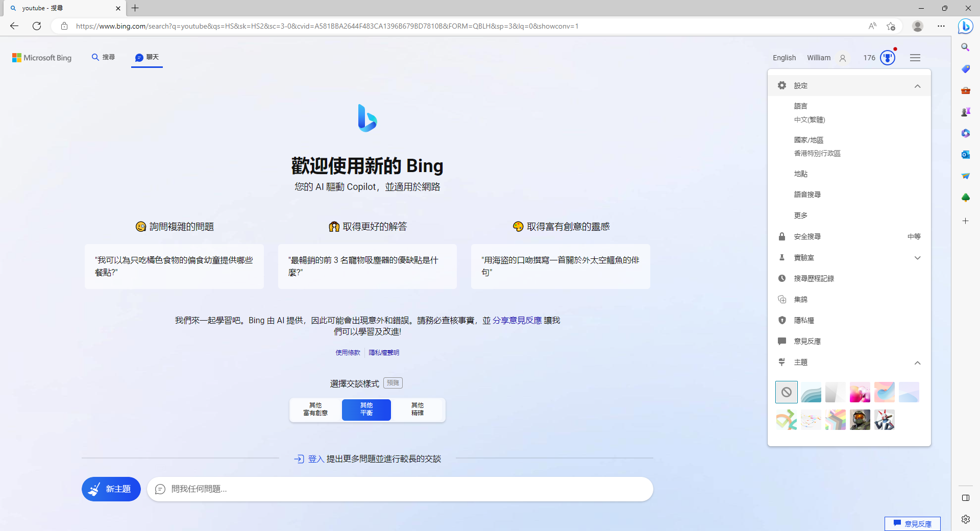Expand the 實驗室 section
Viewport: 980px width, 531px height.
(849, 258)
